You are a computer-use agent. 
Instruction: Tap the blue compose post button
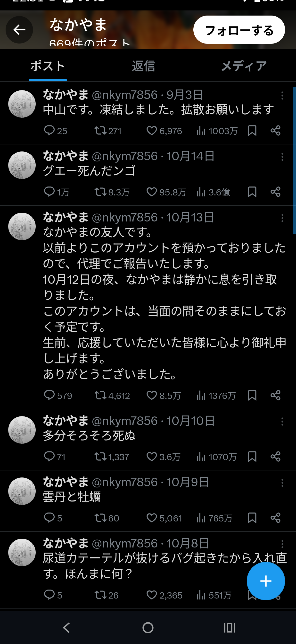pos(266,581)
